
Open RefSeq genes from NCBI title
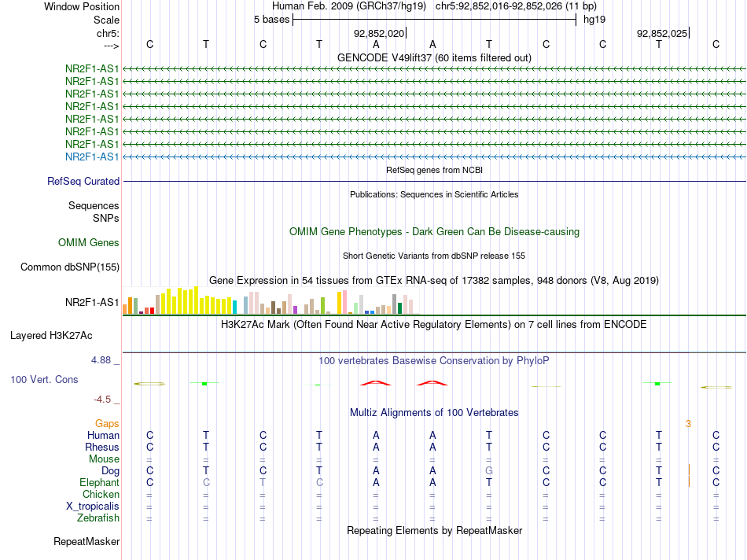click(434, 170)
